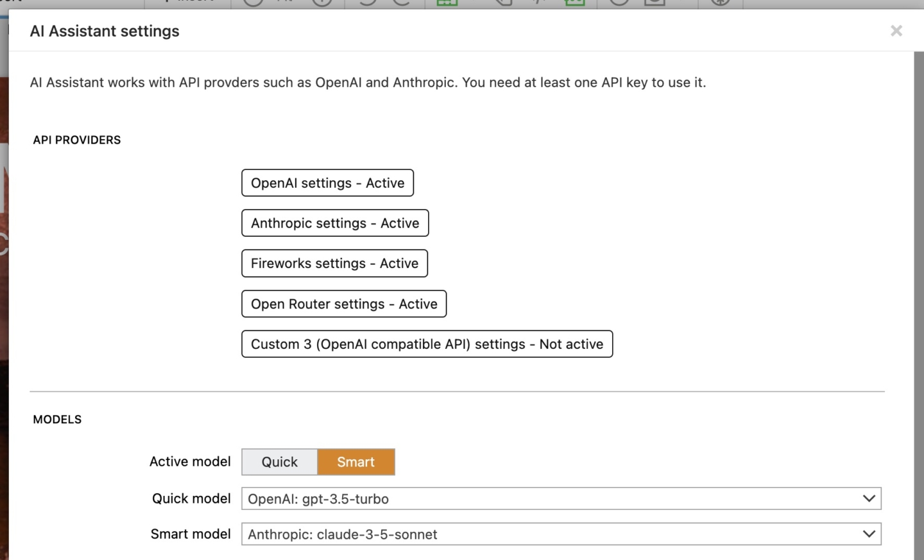Screen dimensions: 924x560
Task: Open Custom 3 OpenAI compatible API settings
Action: coord(427,344)
